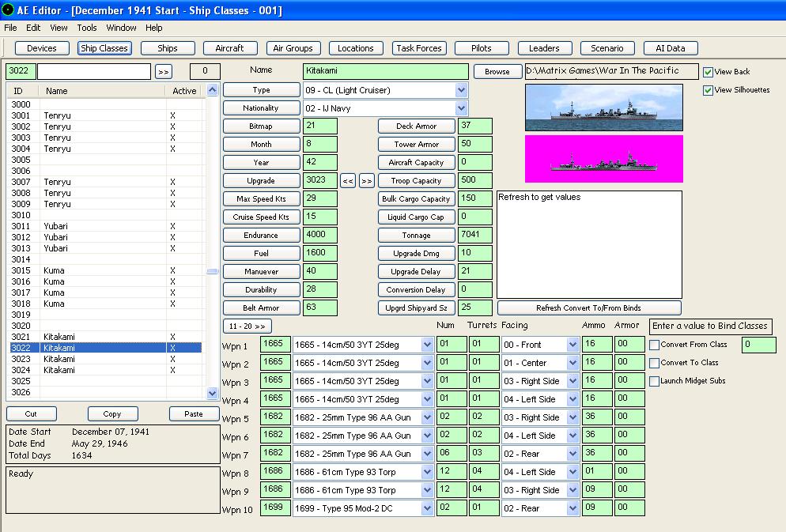Viewport: 786px width, 532px height.
Task: Select the Tenryu row with ID 3001
Action: (106, 115)
